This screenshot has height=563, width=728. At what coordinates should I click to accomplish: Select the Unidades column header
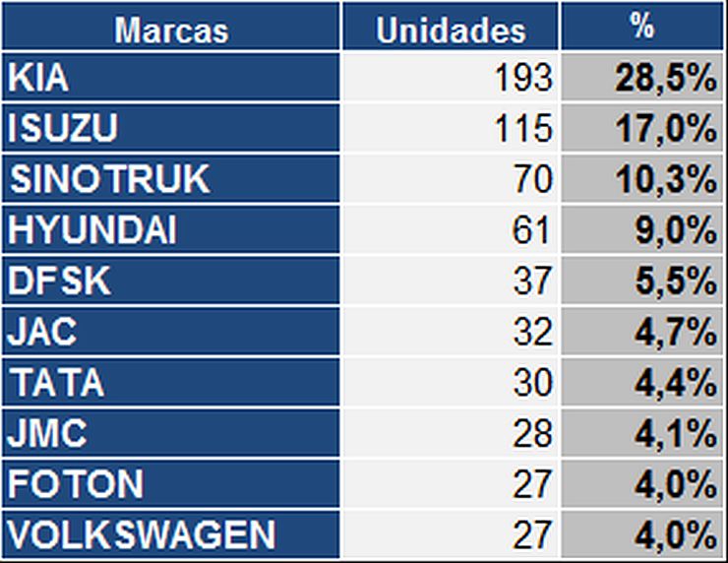pyautogui.click(x=451, y=28)
